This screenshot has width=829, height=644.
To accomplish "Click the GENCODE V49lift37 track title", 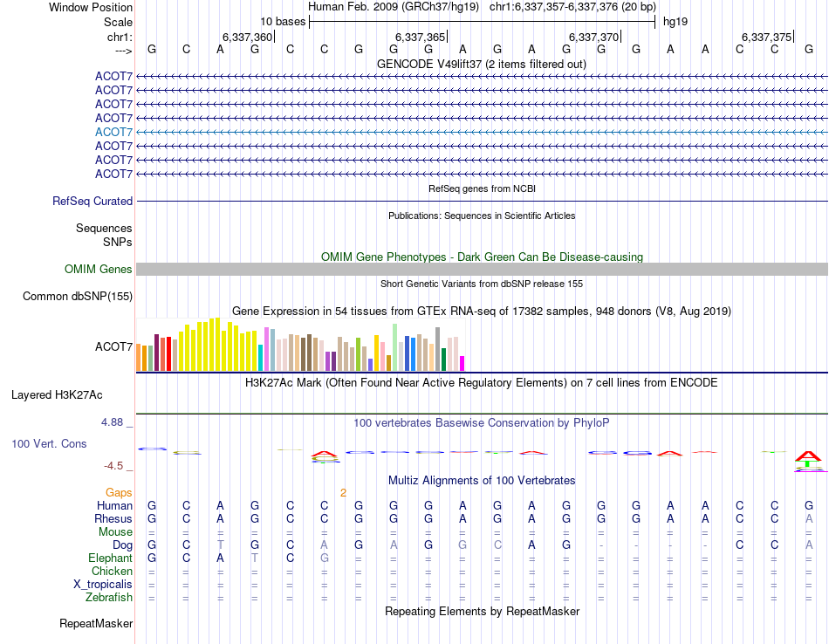I will click(x=482, y=64).
